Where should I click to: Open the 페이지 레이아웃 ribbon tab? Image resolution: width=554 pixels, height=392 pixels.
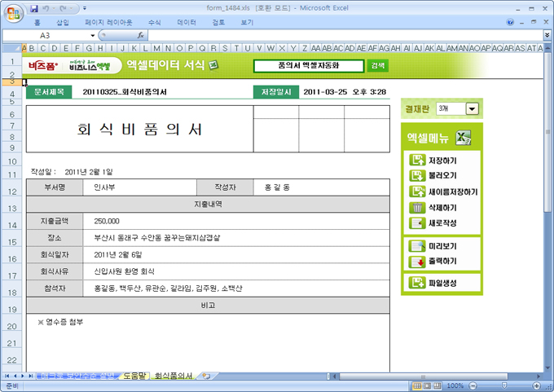click(108, 22)
